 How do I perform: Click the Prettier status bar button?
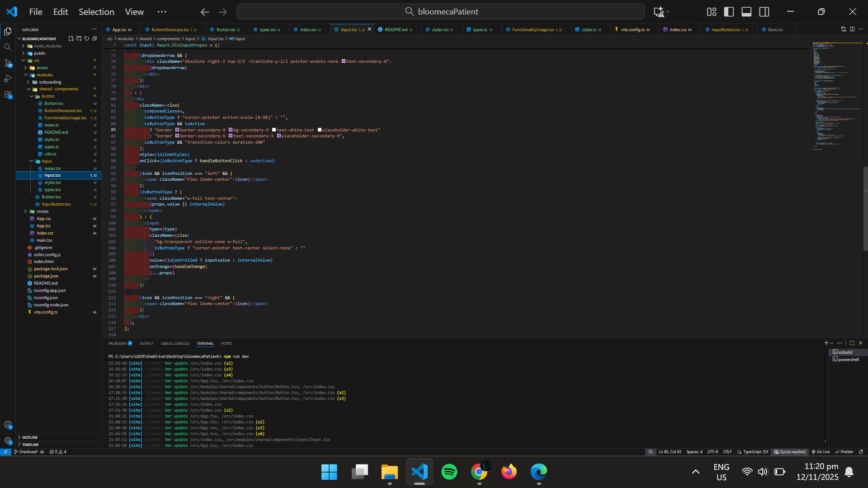coord(844,452)
